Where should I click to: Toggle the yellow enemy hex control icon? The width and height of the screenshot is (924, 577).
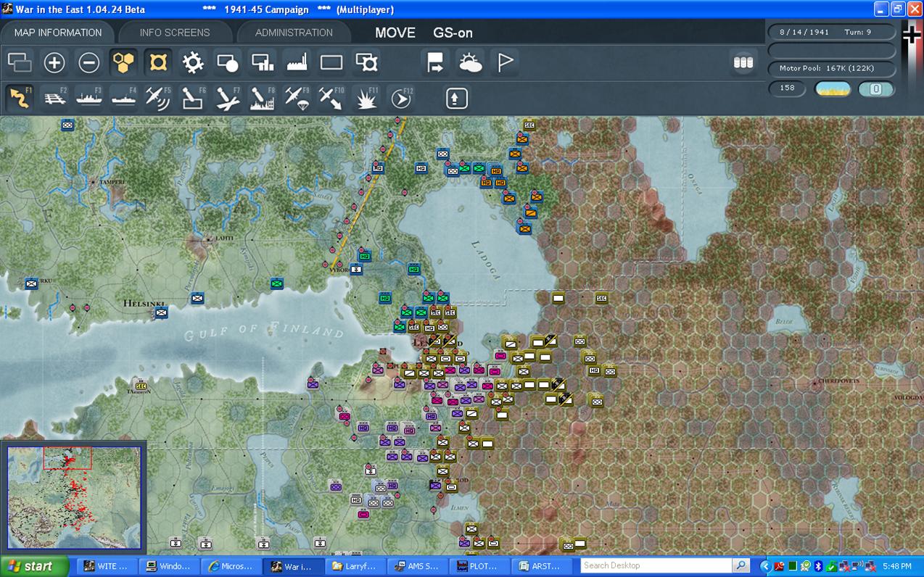click(x=158, y=63)
